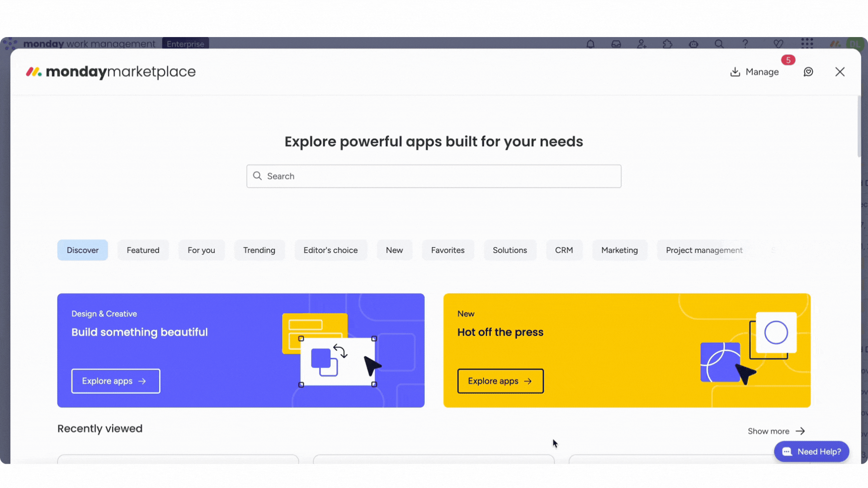Open the Build something beautiful banner illustration
This screenshot has width=868, height=488.
332,350
